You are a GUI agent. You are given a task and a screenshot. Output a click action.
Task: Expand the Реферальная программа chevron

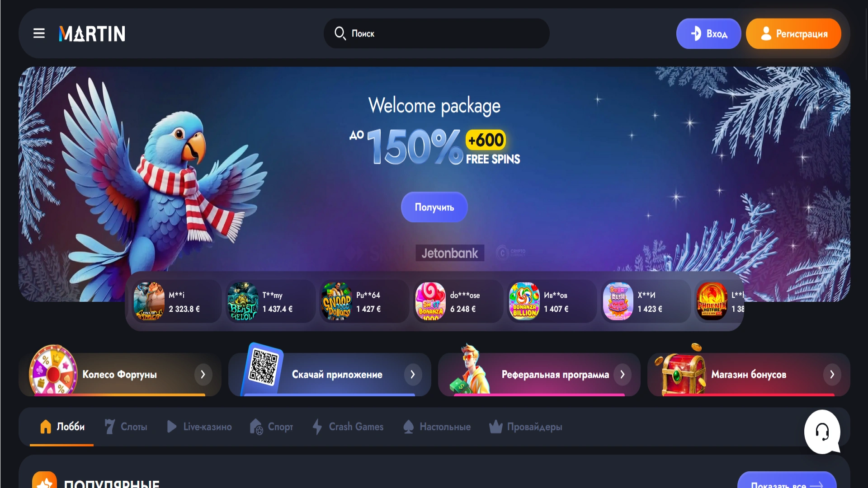(623, 375)
